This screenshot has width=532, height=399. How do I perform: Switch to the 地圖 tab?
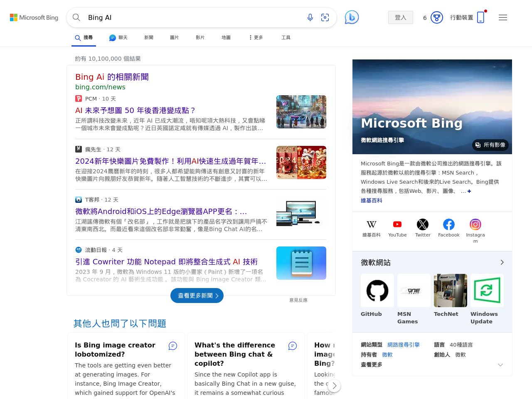pyautogui.click(x=226, y=37)
